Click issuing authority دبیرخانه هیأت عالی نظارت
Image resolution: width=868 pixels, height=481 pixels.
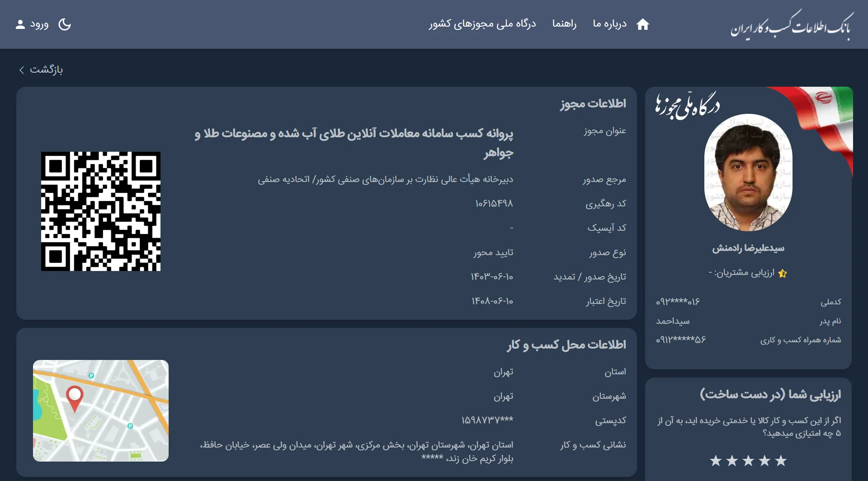[x=386, y=179]
